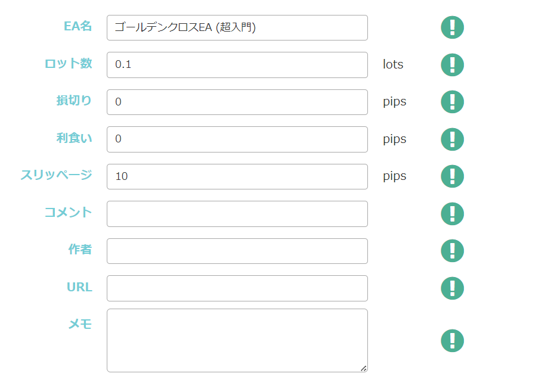Open the info icon next to URL

[x=452, y=288]
